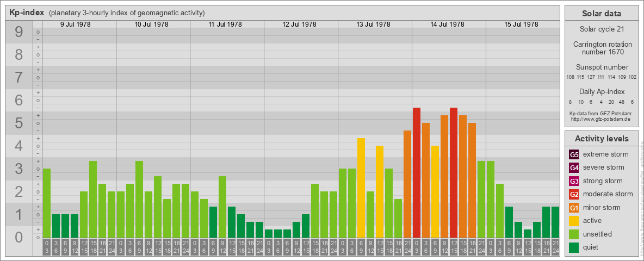Viewport: 644px width, 261px height.
Task: Click the 'Activity levels' panel heading
Action: tap(601, 139)
